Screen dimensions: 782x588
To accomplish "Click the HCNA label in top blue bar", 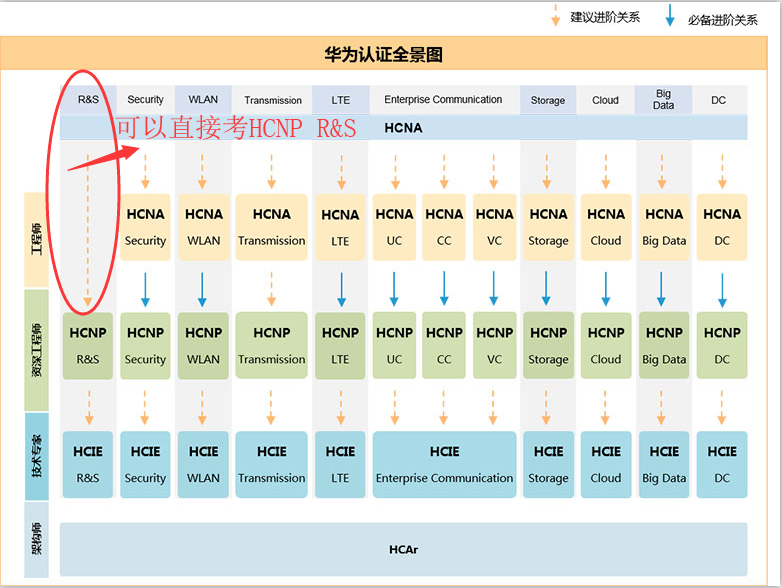I will [403, 128].
